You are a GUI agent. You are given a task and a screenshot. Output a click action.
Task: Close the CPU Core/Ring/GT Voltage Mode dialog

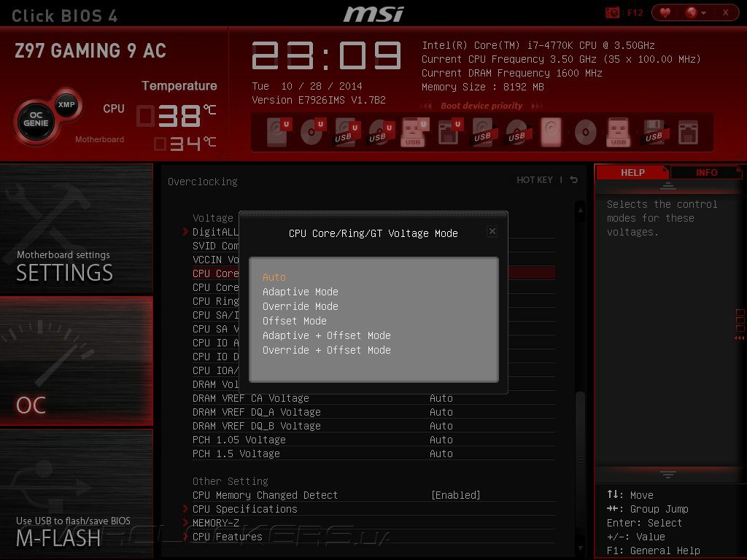tap(492, 231)
